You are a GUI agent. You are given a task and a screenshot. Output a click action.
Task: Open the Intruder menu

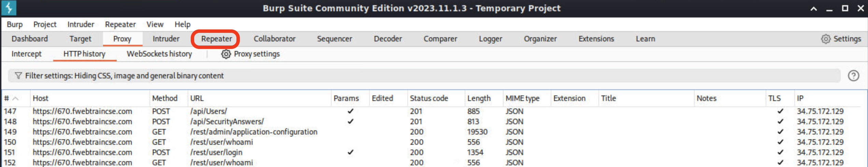(81, 24)
